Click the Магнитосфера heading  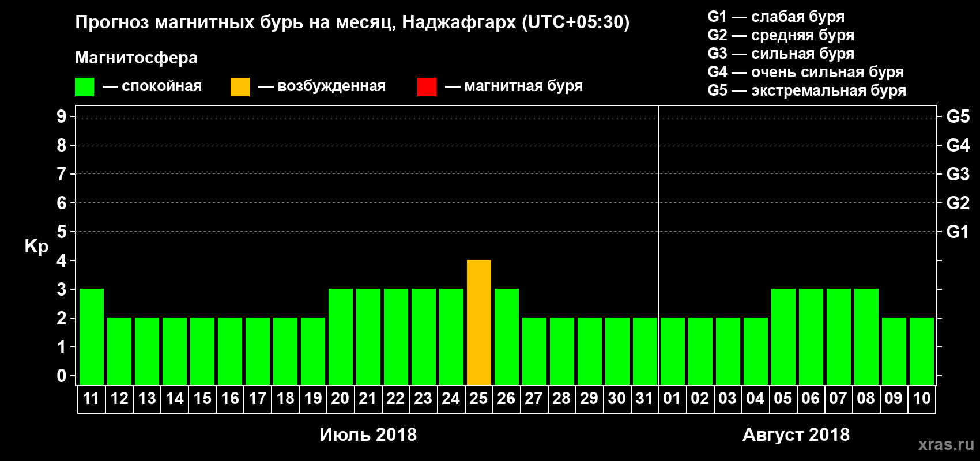tap(136, 58)
